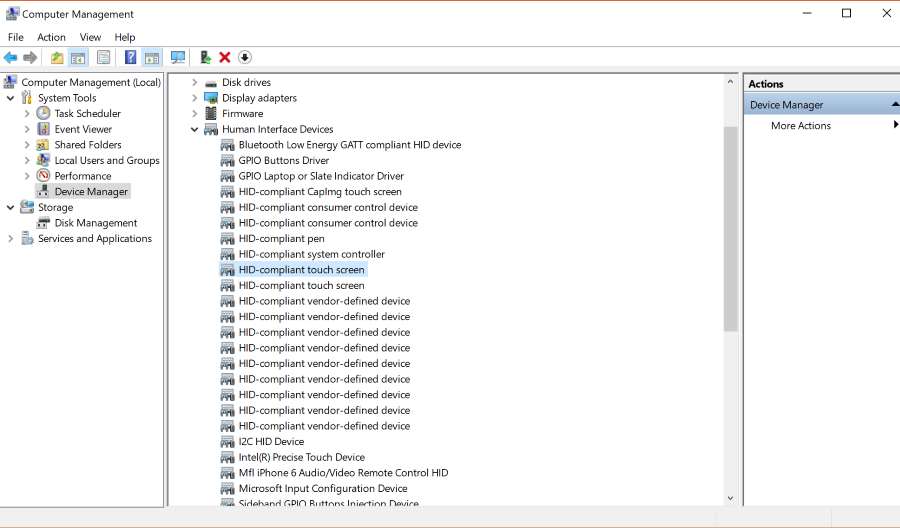Expand the Event Viewer node
Screen dimensions: 900x528
pos(27,129)
